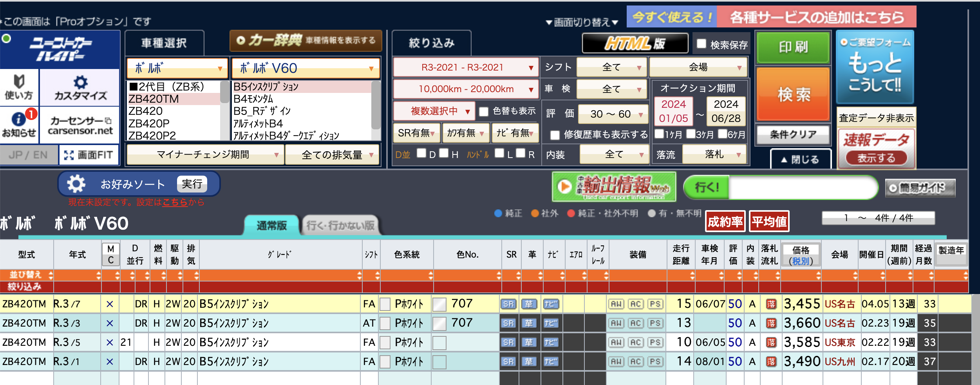Screen dimensions: 980x385
Task: Open the 会場 venue dropdown
Action: (x=698, y=67)
